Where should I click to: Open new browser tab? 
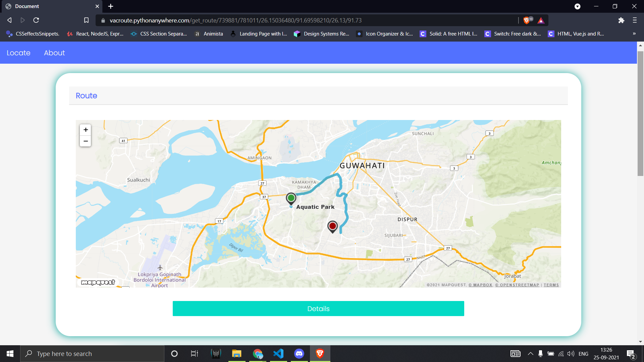[111, 6]
